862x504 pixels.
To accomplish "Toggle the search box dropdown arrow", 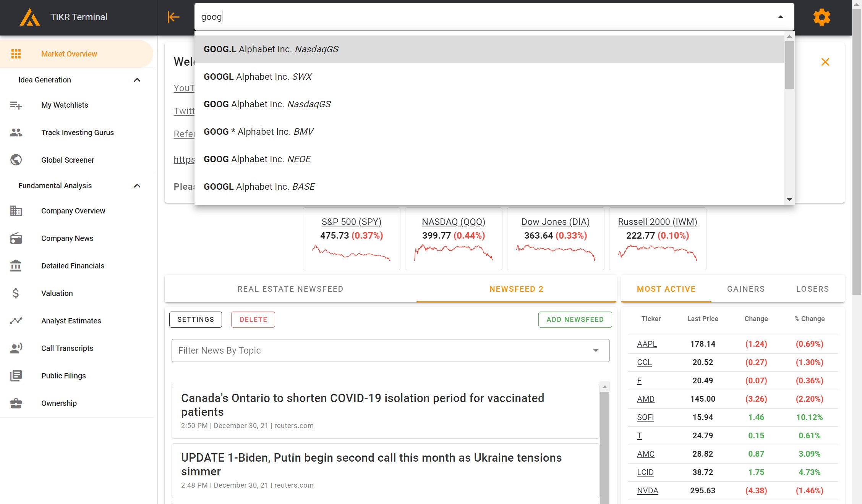I will pos(781,17).
